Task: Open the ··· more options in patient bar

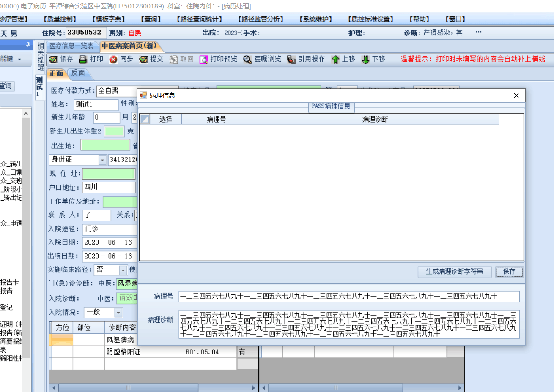Action: click(478, 32)
